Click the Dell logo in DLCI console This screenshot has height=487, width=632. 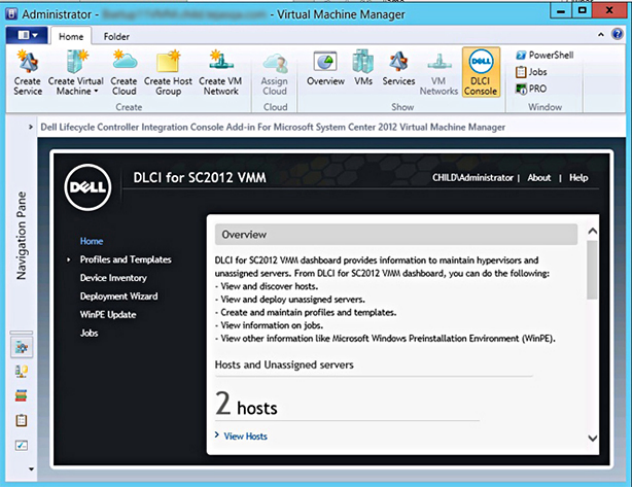point(88,187)
